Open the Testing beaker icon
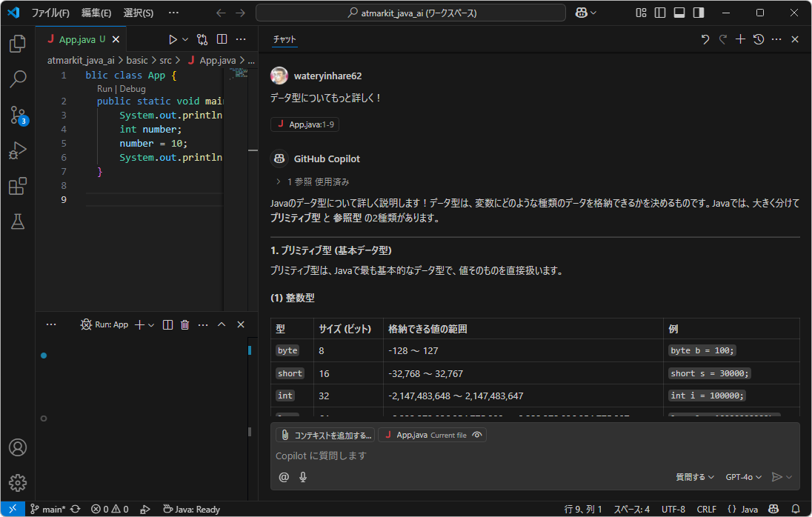This screenshot has height=517, width=812. point(17,221)
